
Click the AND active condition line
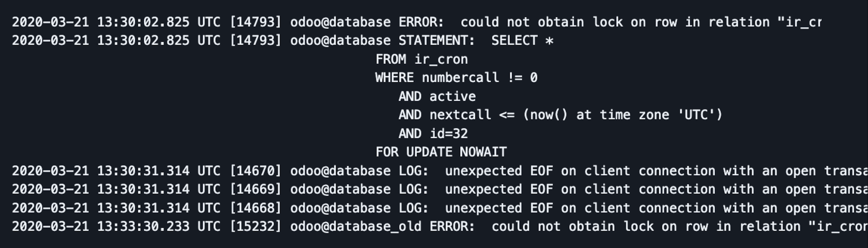437,96
